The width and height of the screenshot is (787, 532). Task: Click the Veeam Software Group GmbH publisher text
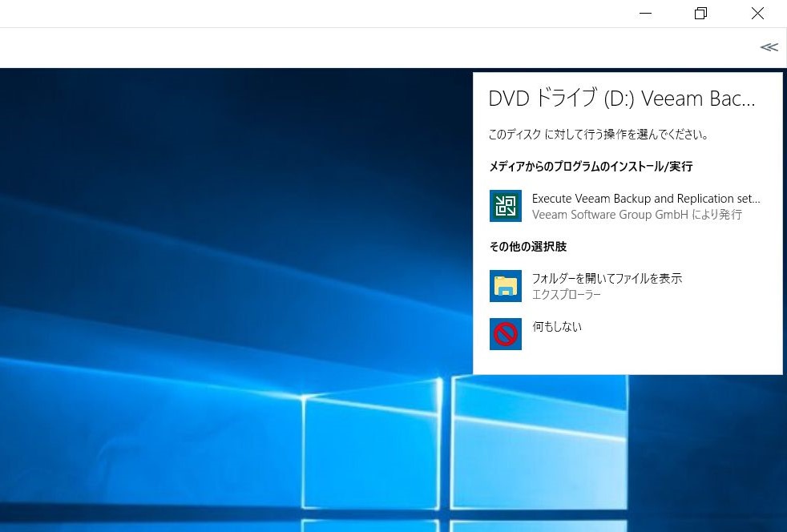pyautogui.click(x=637, y=215)
